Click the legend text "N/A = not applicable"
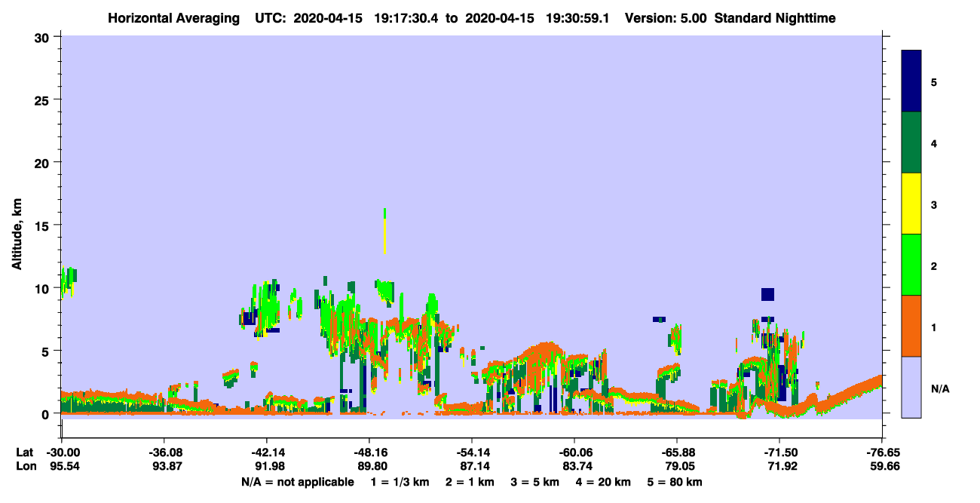The height and width of the screenshot is (503, 980). [298, 482]
